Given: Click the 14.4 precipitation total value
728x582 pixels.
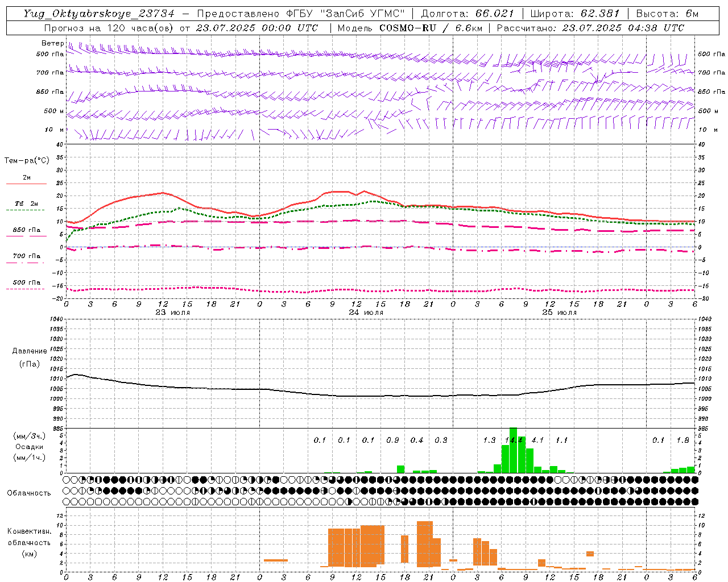Looking at the screenshot, I should [514, 440].
